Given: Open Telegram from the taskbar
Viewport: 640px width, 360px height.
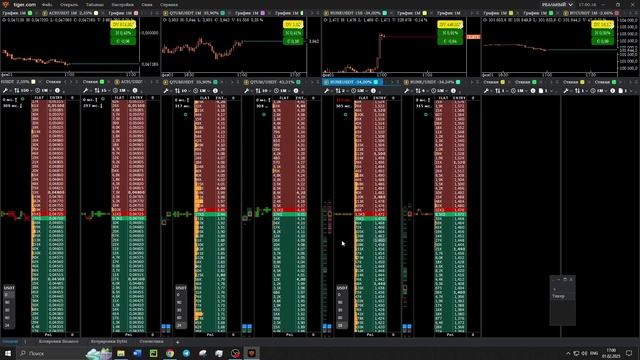Looking at the screenshot, I should pyautogui.click(x=186, y=353).
